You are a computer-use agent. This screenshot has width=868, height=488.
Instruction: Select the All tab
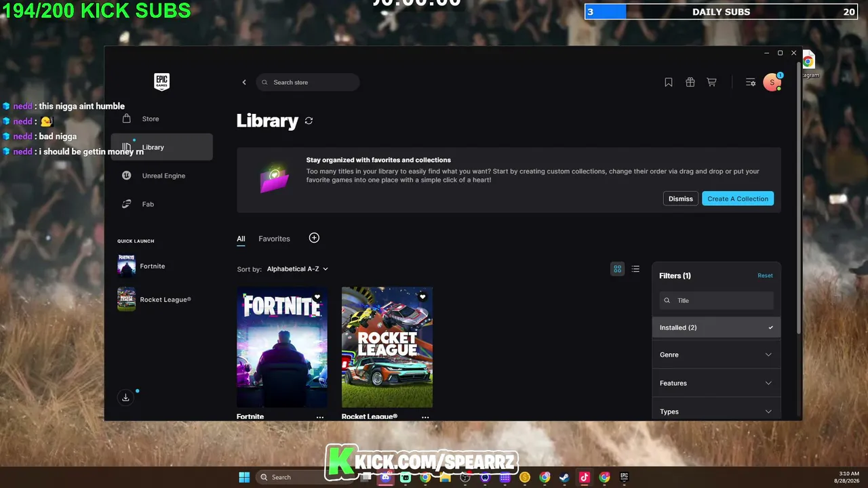click(x=241, y=239)
